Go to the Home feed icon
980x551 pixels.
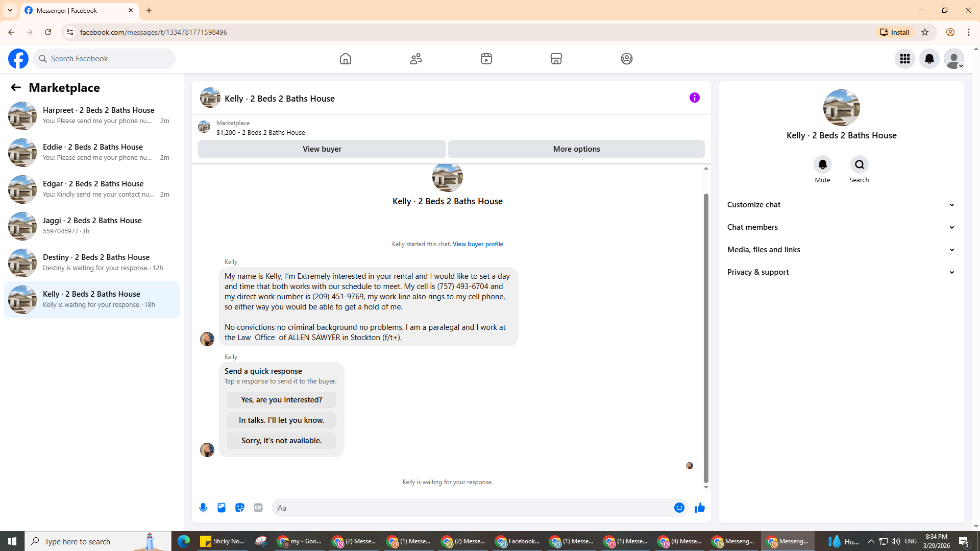[346, 59]
